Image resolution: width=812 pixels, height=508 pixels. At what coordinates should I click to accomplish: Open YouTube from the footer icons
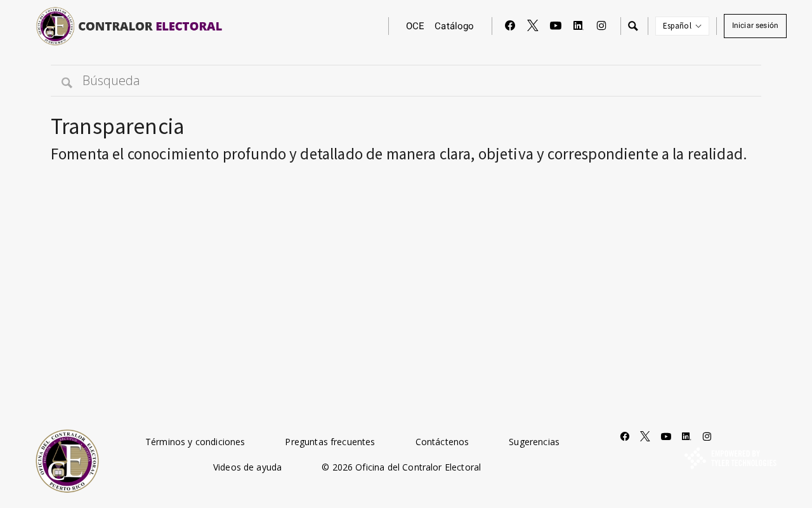pos(666,436)
